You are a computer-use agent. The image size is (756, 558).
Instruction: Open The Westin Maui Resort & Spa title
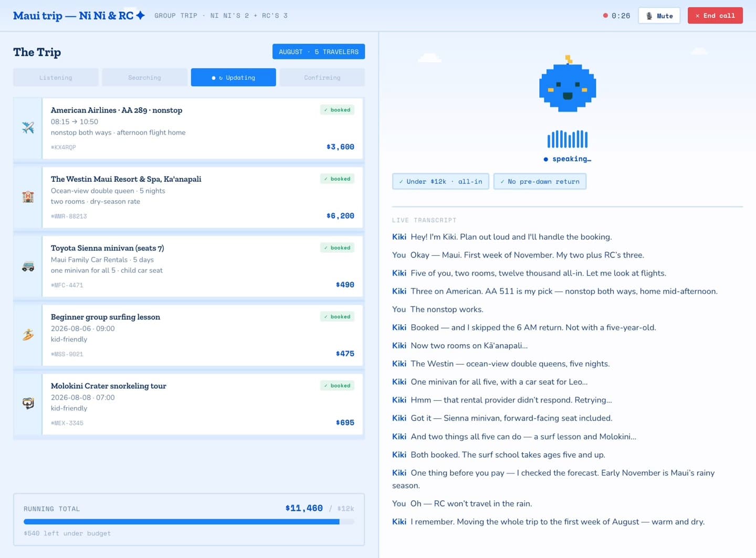coord(126,179)
